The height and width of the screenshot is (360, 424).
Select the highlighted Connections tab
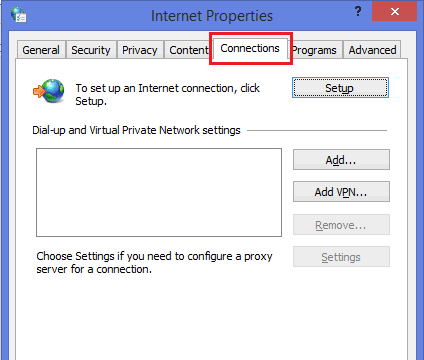(x=250, y=49)
